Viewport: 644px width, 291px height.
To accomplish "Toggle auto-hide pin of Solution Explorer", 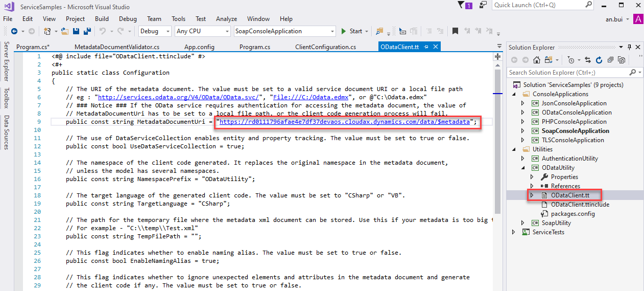I will (629, 47).
